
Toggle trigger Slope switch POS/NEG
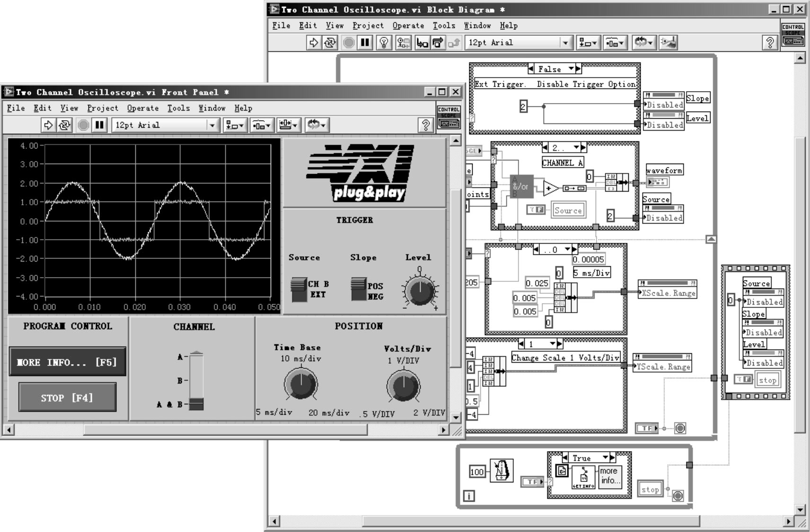(358, 289)
